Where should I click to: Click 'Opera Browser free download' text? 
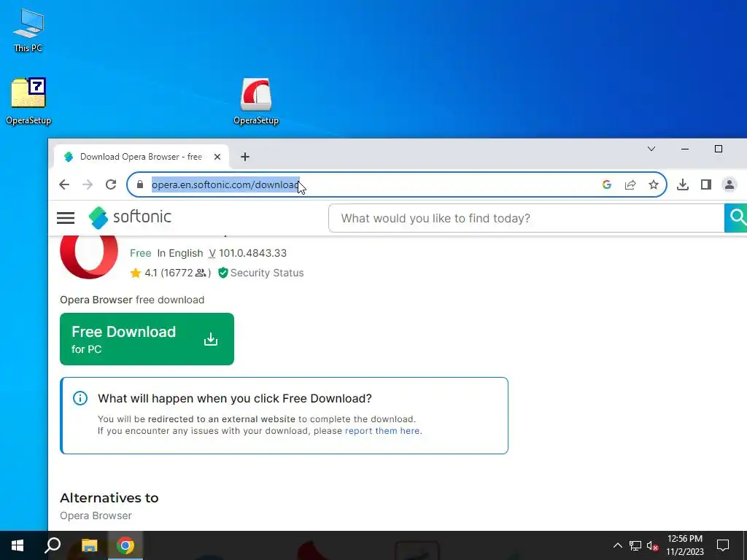point(132,300)
